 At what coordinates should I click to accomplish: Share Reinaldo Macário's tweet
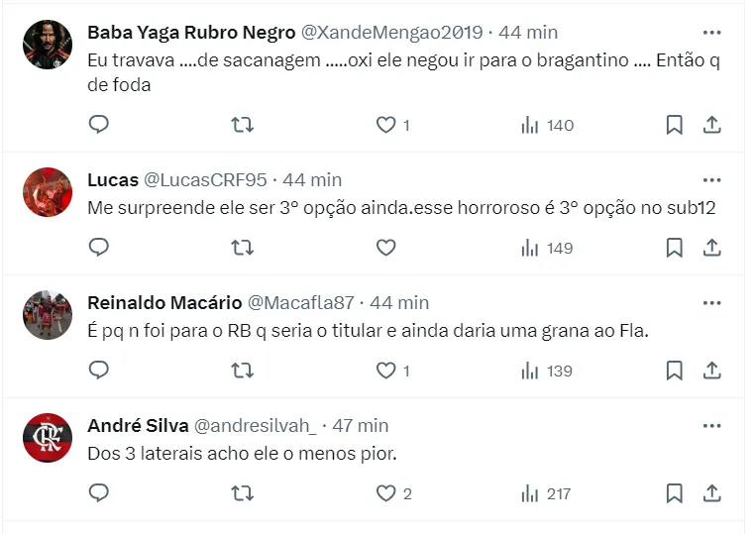711,371
